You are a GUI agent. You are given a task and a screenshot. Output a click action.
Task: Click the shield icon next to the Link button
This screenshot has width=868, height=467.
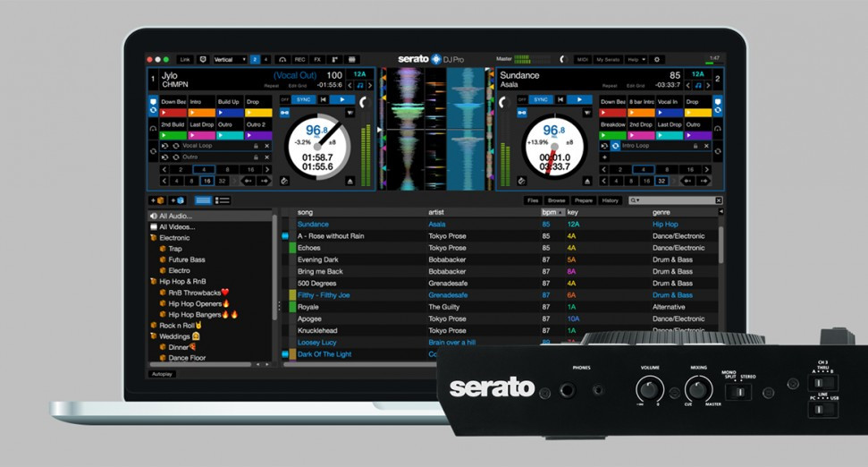click(203, 59)
